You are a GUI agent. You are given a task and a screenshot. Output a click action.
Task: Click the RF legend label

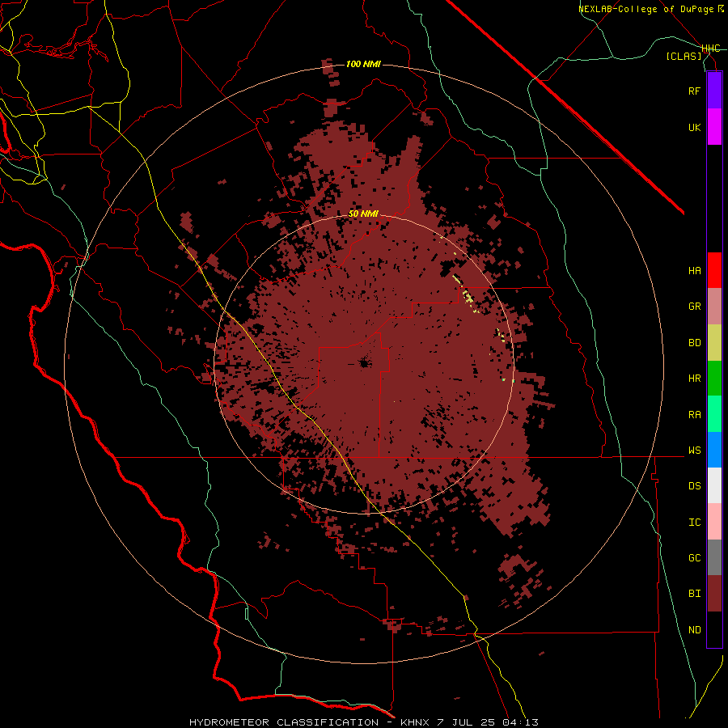point(695,91)
